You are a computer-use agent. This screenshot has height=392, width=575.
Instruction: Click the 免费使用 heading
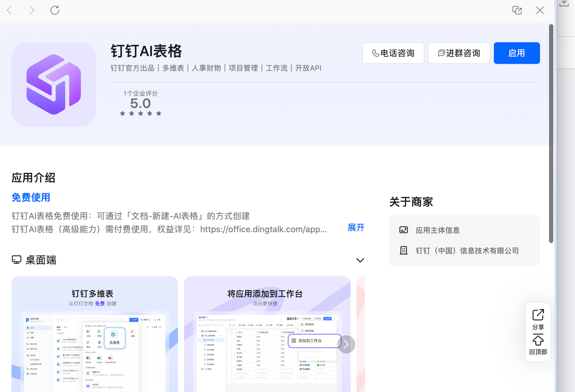[x=31, y=198]
